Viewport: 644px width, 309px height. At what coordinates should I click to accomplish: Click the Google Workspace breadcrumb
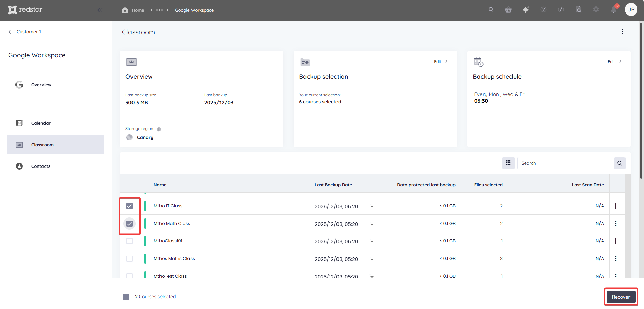point(194,10)
